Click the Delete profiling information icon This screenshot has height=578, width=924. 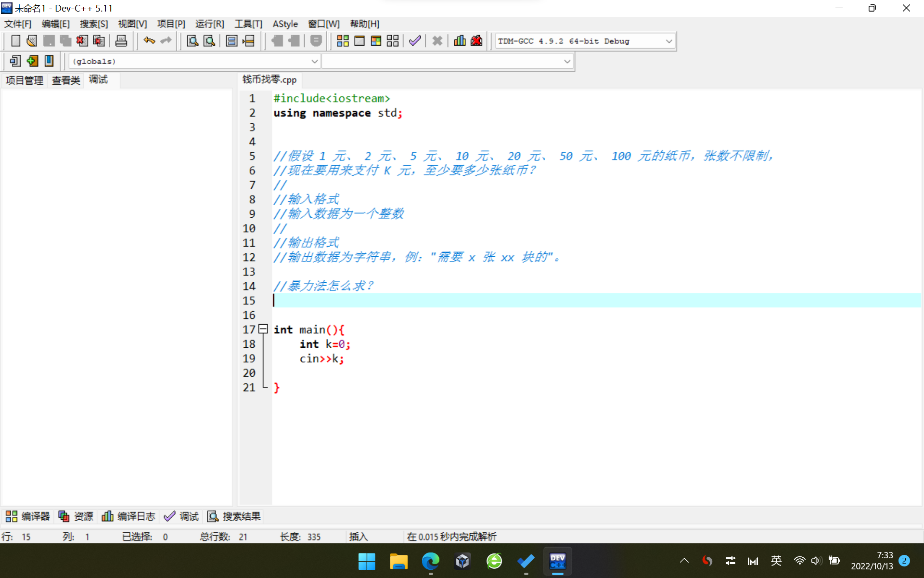tap(476, 41)
